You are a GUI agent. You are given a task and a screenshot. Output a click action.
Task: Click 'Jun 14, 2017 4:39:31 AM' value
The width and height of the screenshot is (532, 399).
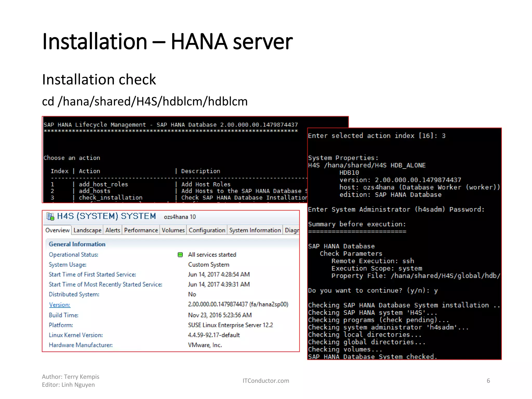point(219,284)
